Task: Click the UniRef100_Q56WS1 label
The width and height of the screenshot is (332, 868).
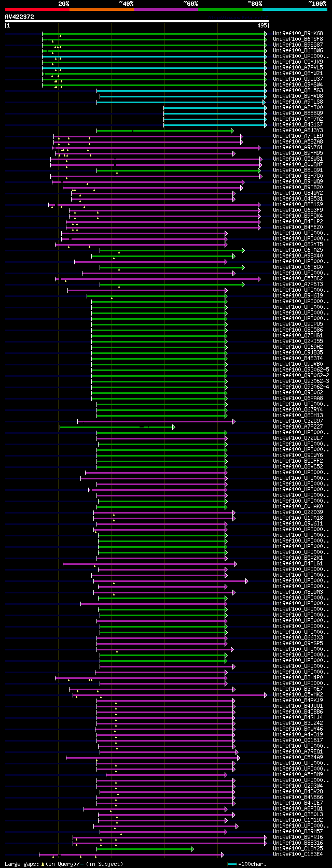Action: (x=298, y=159)
